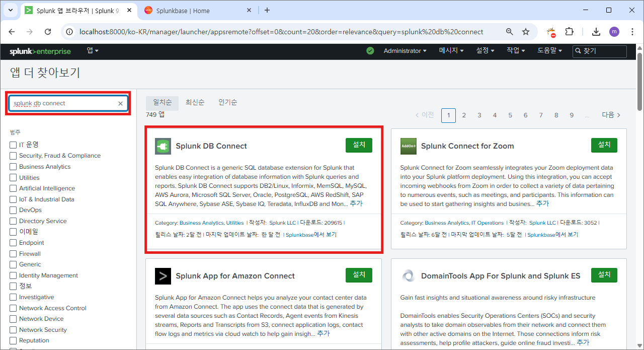Image resolution: width=644 pixels, height=350 pixels.
Task: Click the site info icon in address bar
Action: click(70, 32)
